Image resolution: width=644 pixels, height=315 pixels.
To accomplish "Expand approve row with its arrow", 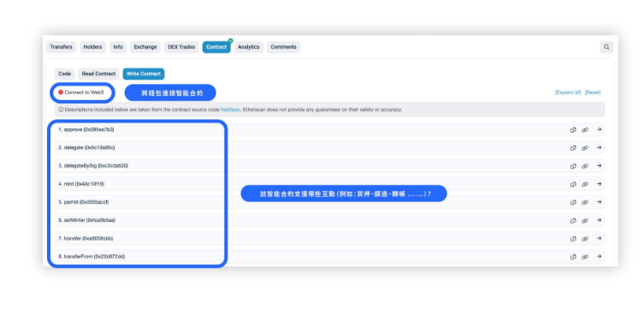I will [x=599, y=129].
